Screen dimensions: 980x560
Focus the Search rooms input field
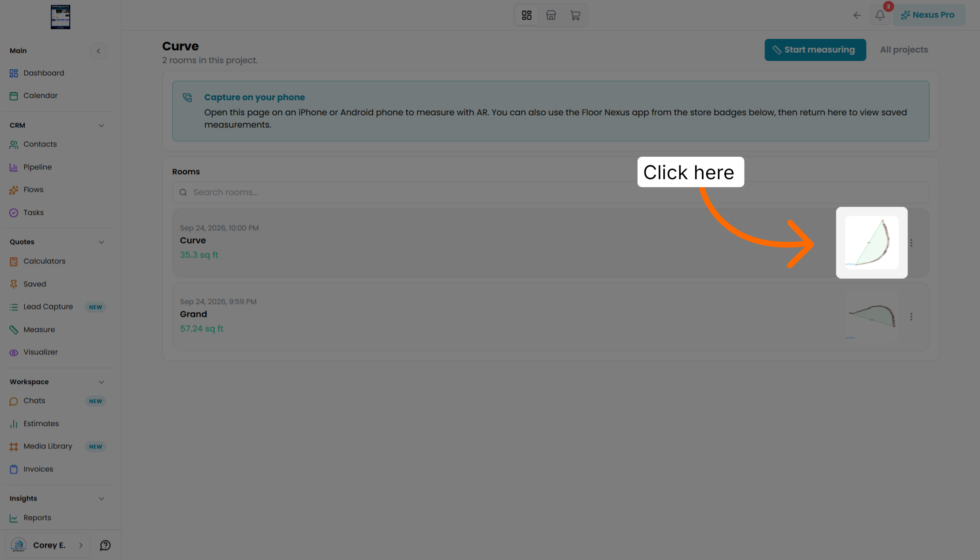point(550,192)
